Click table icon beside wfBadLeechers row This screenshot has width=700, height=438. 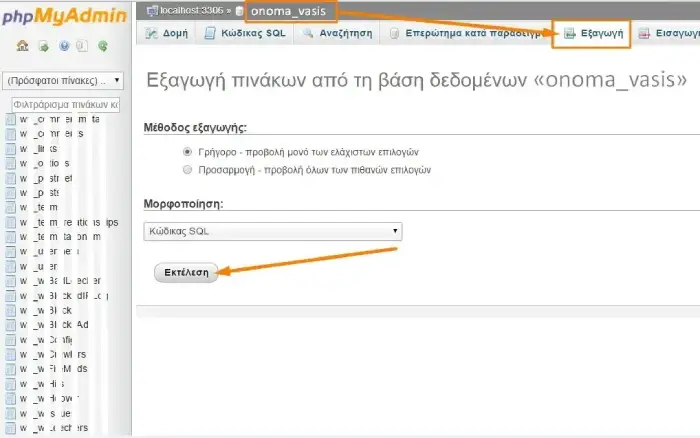point(10,281)
